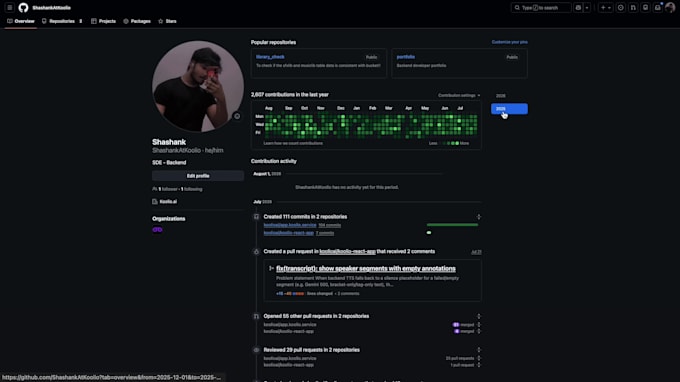Open the plus Create new dropdown

tap(606, 8)
